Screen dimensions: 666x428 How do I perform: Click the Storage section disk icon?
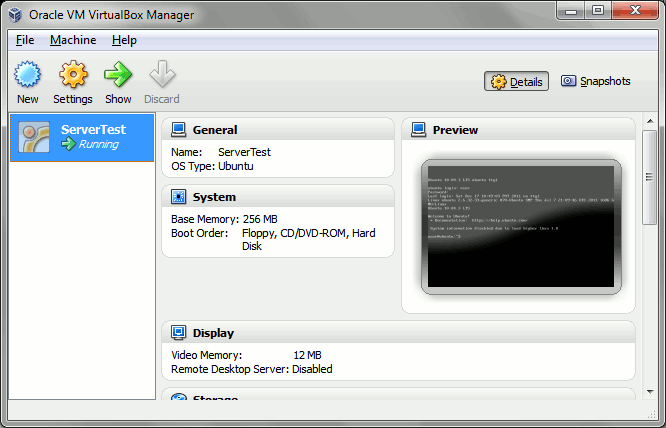179,397
